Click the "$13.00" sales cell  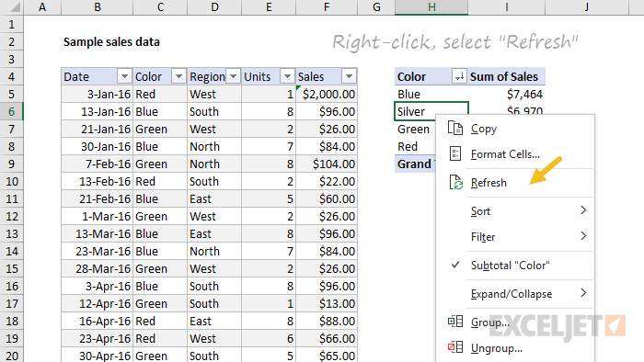click(327, 303)
